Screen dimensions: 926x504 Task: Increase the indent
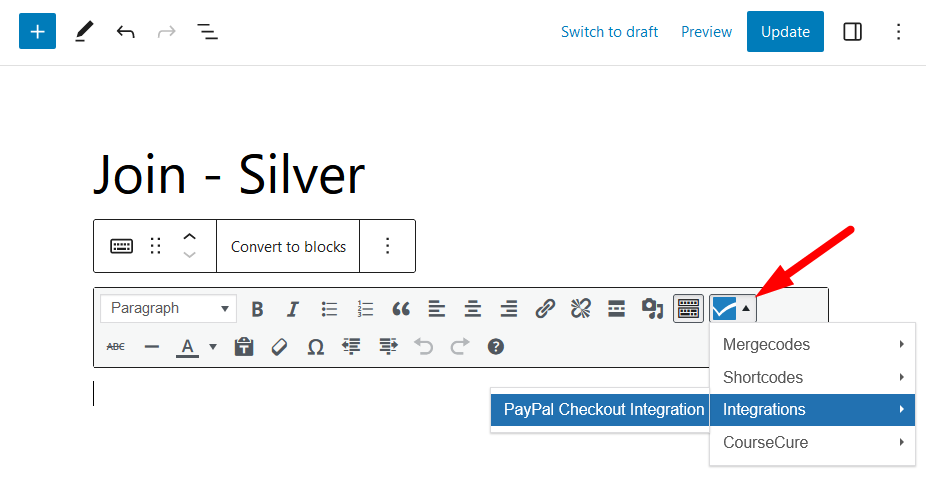388,347
